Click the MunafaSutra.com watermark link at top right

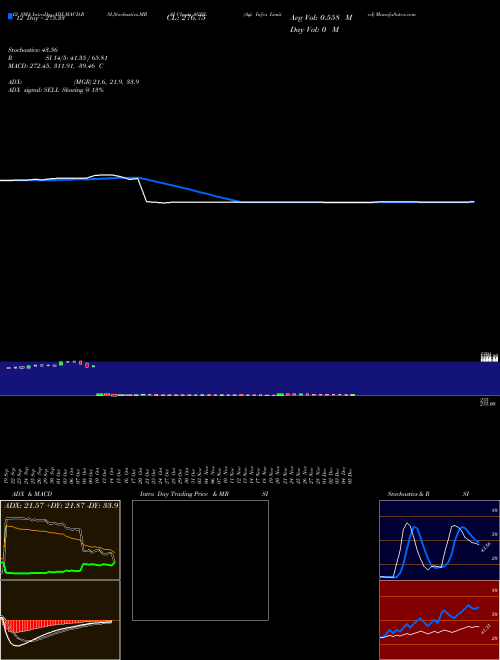pos(392,14)
